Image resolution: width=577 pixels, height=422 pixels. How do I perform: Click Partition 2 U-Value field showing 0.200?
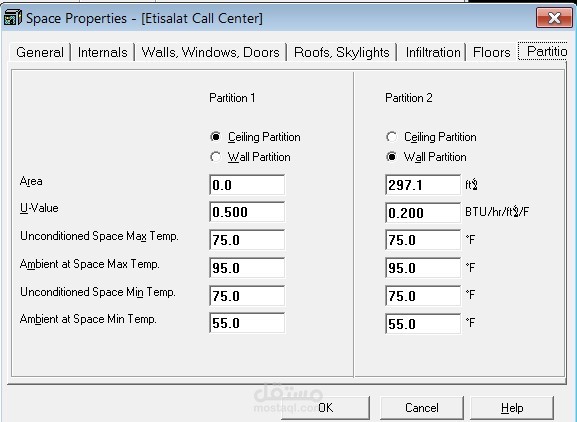[x=423, y=213]
